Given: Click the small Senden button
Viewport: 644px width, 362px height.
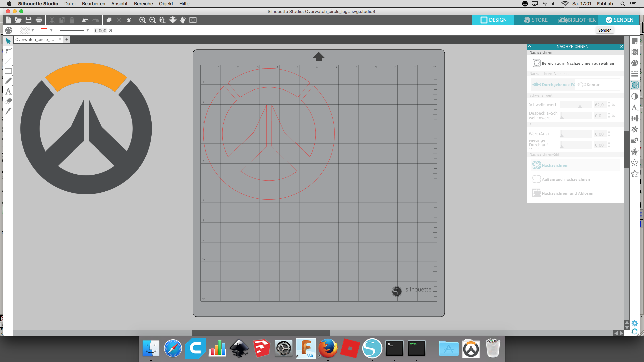Looking at the screenshot, I should (605, 30).
